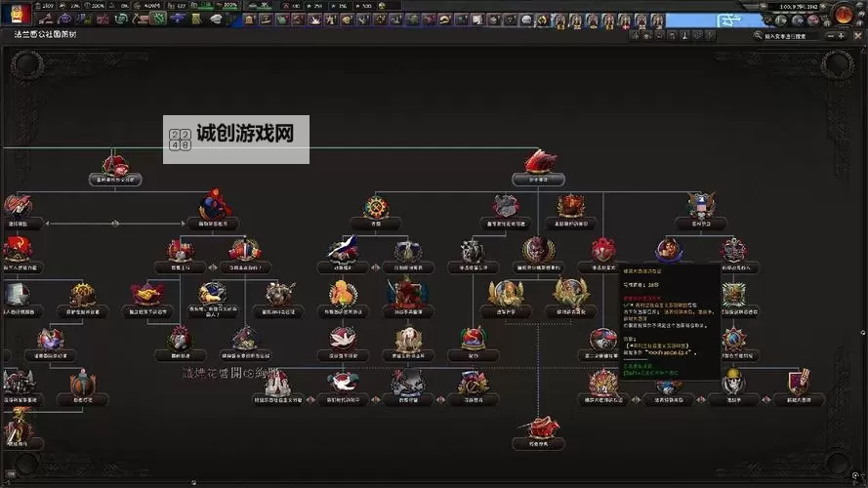Select the white praying monument focus
This screenshot has height=488, width=868.
click(x=278, y=387)
